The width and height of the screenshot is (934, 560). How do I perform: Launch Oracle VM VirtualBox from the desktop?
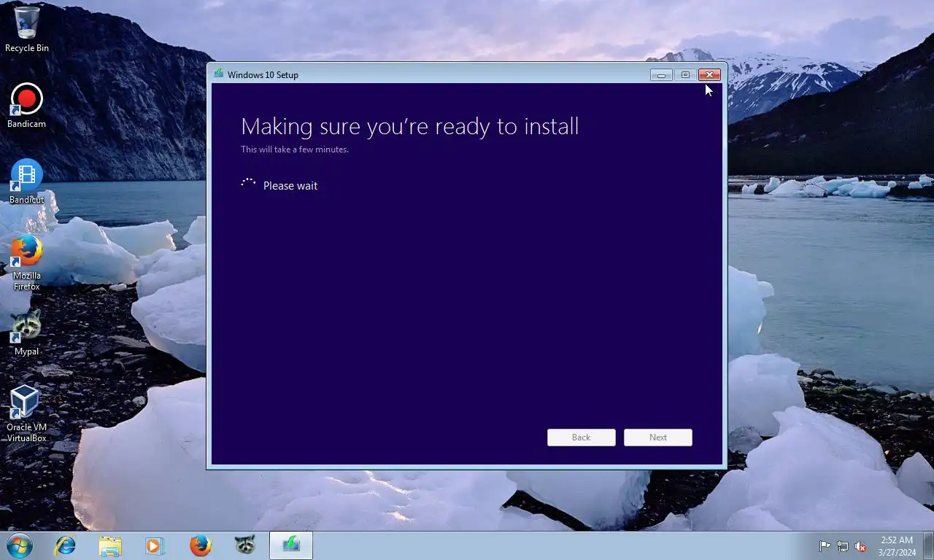27,414
